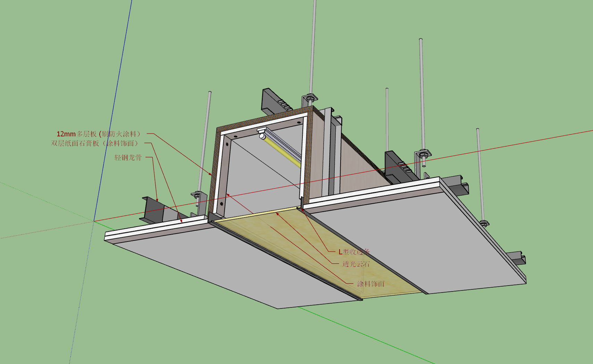Screen dimensions: 593x364
Task: Click the L型收边条 leader label
Action: coord(354,252)
